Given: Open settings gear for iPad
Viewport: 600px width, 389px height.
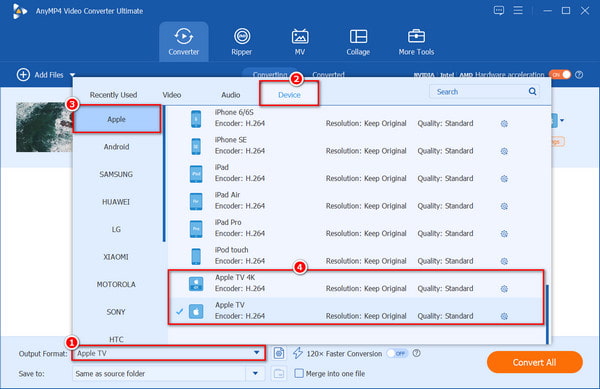Looking at the screenshot, I should pos(504,179).
